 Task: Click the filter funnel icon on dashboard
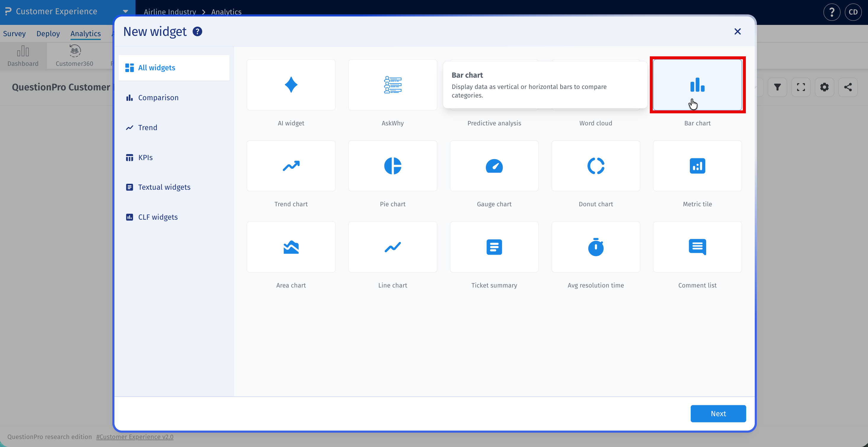point(777,87)
